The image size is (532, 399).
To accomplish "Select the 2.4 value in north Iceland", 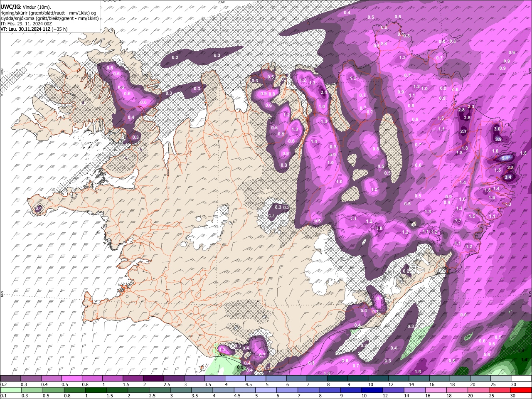I will click(x=324, y=93).
